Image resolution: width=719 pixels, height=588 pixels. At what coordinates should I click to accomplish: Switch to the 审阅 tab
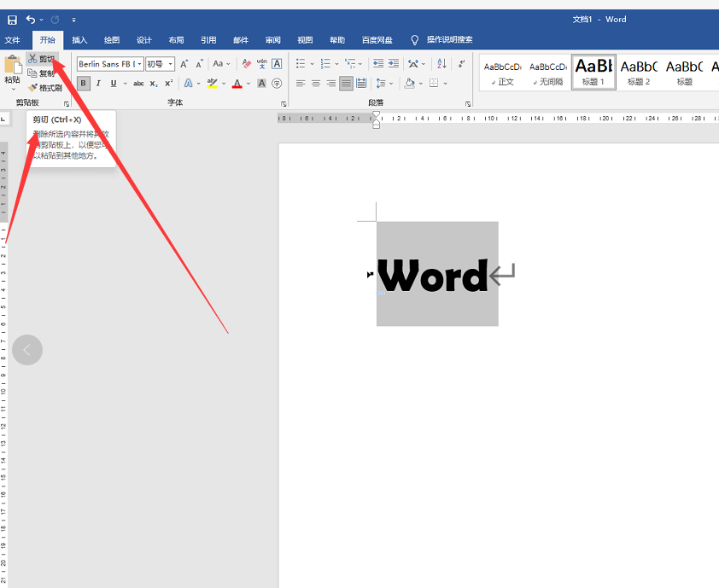point(273,40)
